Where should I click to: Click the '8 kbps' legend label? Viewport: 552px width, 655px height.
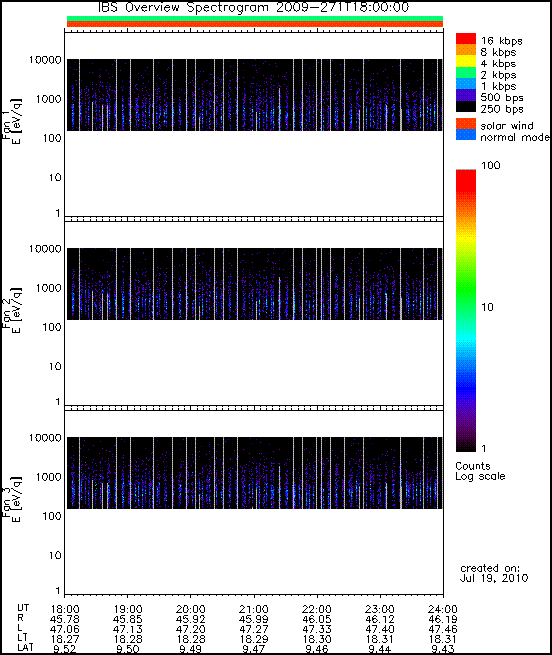click(499, 52)
